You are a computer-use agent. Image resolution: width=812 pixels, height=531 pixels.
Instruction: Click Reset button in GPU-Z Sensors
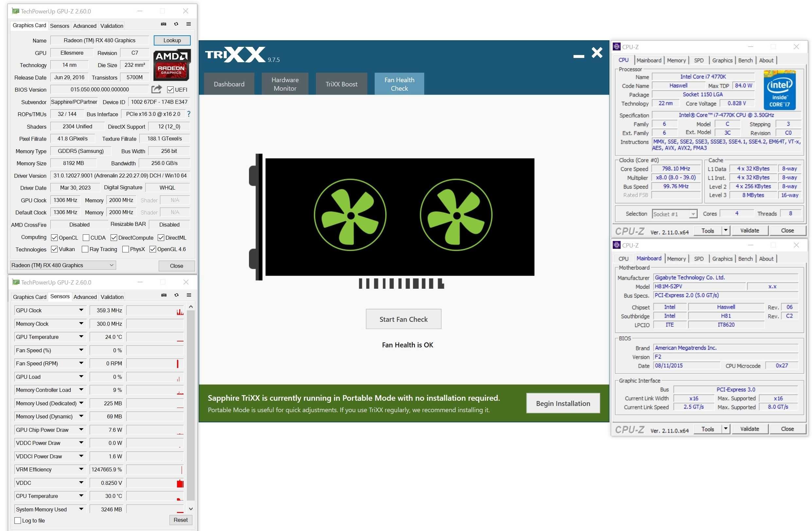pos(181,520)
